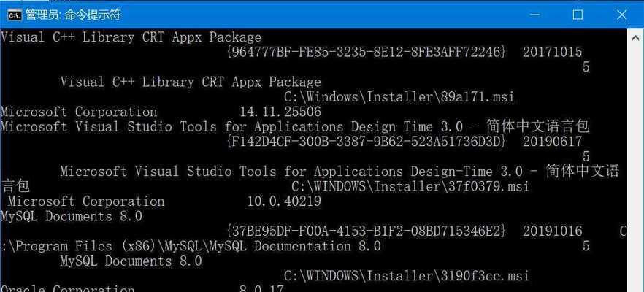Click the install date 20190617
Viewport: 644px width, 292px height.
tap(553, 142)
